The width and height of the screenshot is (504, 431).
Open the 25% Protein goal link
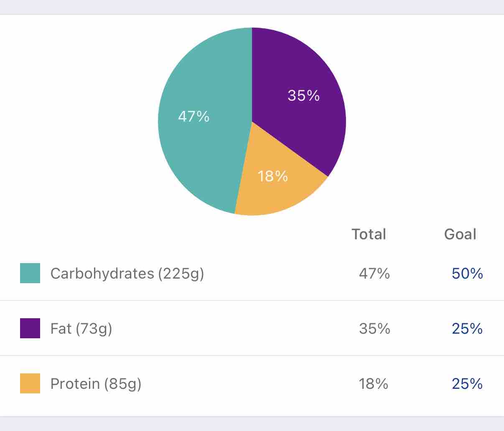coord(467,384)
